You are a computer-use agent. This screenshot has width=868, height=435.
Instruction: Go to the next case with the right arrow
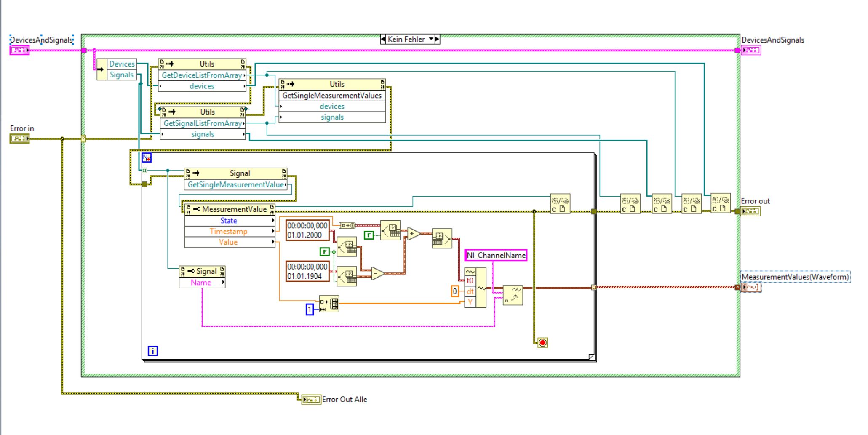point(437,39)
